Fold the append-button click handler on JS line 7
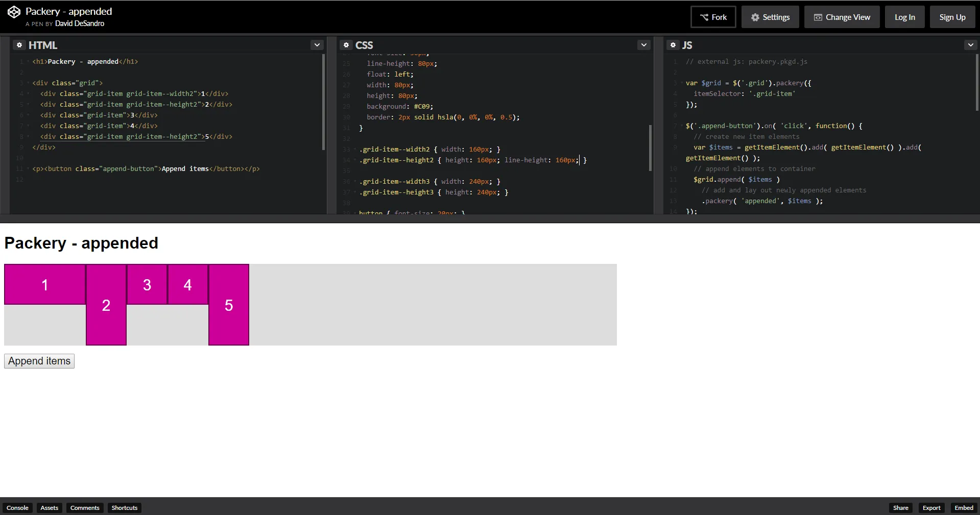 [682, 126]
